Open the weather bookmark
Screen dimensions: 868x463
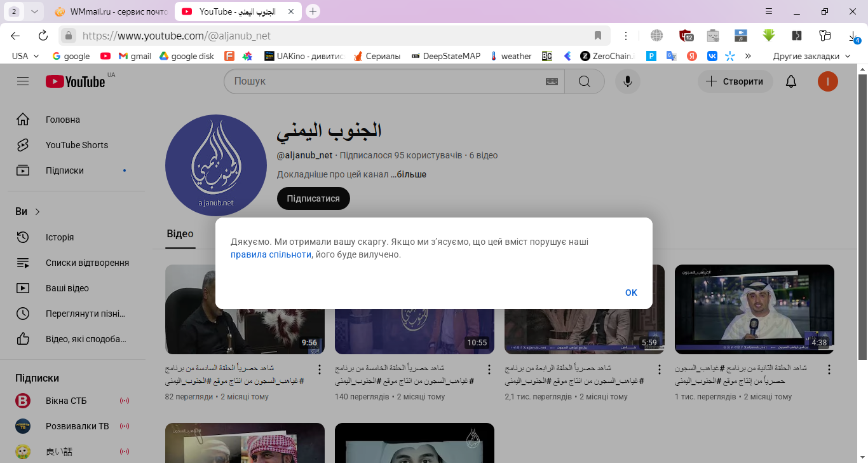click(510, 56)
